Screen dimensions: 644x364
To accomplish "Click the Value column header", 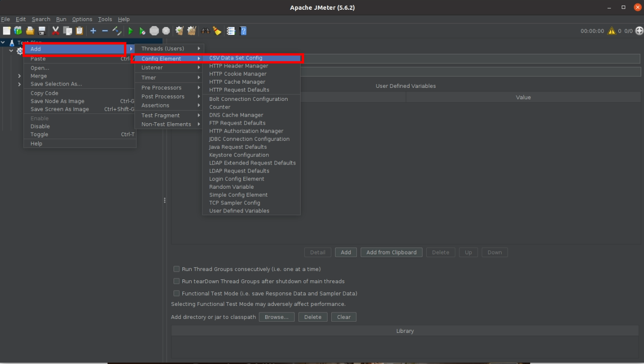I will 523,97.
